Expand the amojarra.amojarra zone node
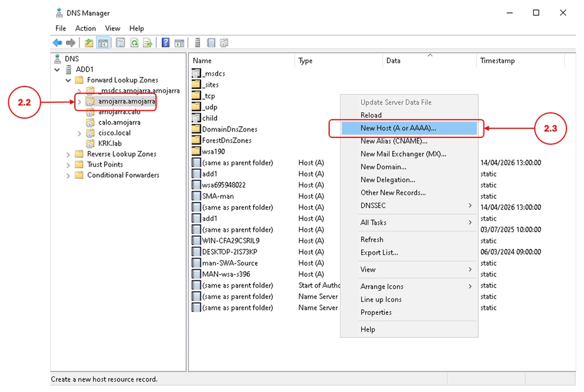 point(80,101)
